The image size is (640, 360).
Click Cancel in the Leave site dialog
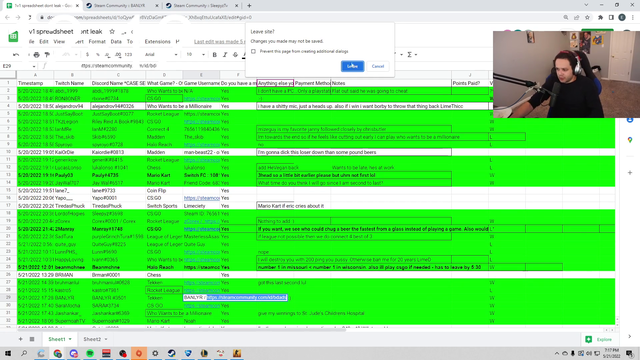378,66
